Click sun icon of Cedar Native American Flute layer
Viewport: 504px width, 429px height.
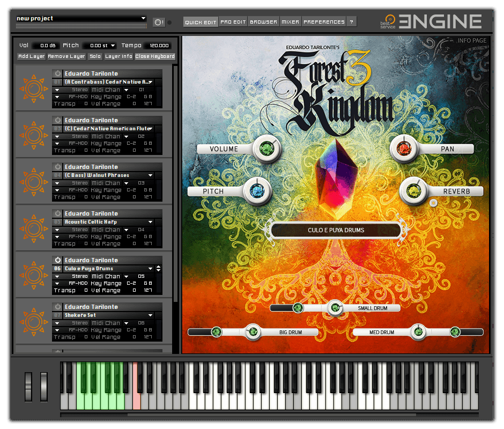(34, 135)
